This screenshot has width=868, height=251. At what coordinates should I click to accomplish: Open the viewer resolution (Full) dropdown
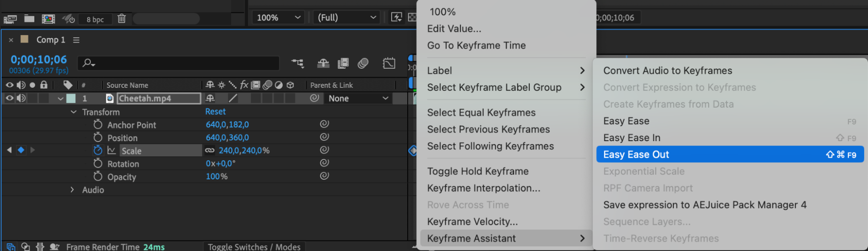pyautogui.click(x=347, y=18)
